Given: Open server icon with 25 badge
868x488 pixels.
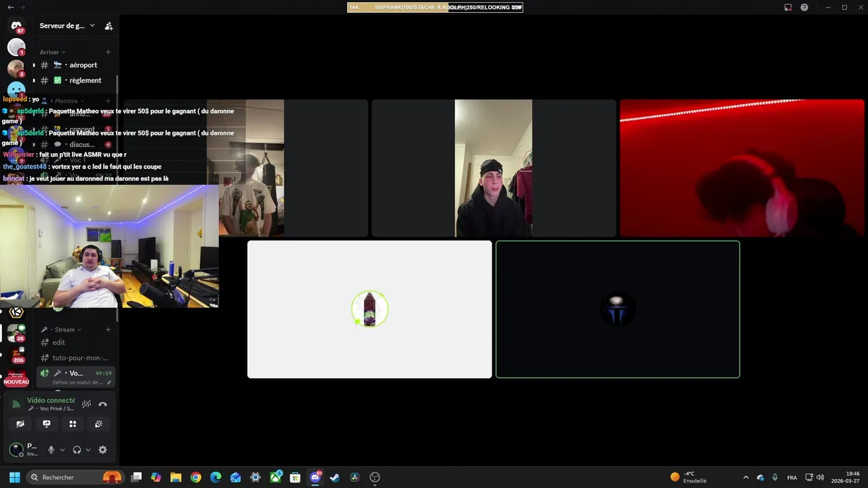Looking at the screenshot, I should click(16, 333).
